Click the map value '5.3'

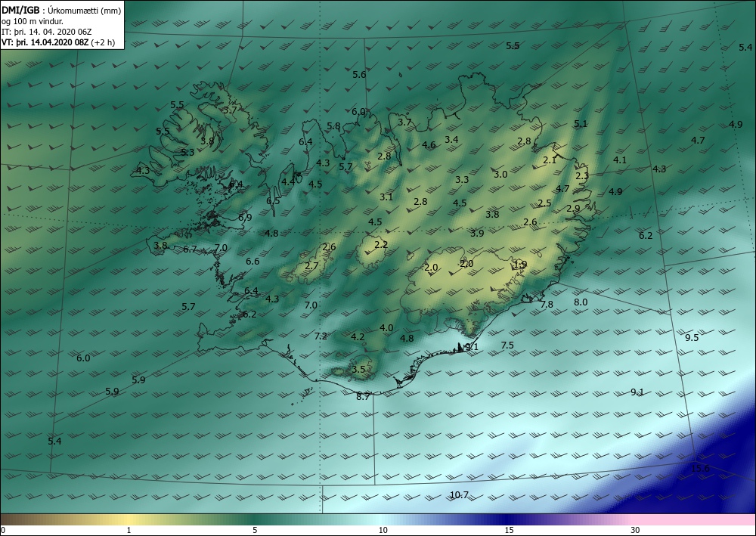tap(187, 152)
